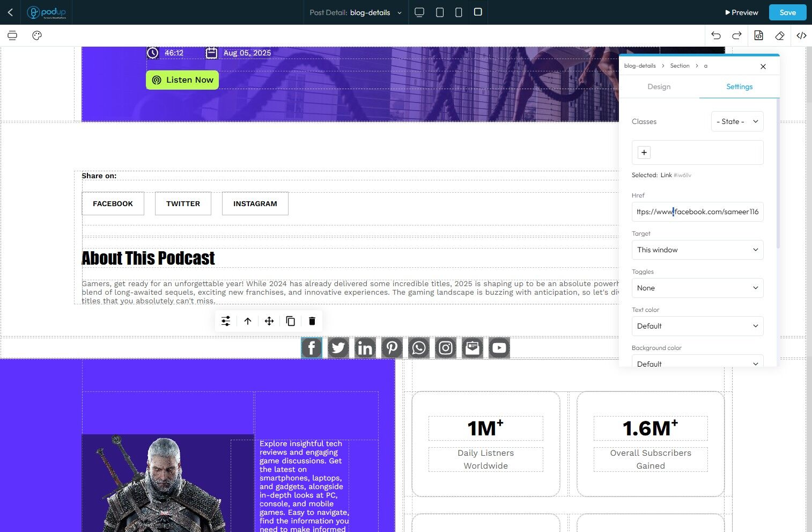Switch to the Settings tab
Screen dimensions: 812x532
click(740, 86)
